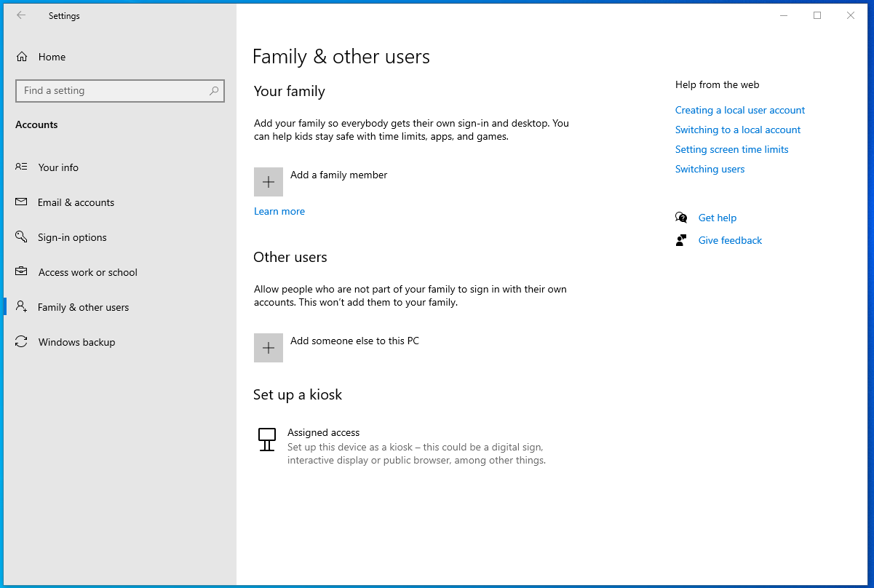Open Creating a local user account link

tap(740, 110)
